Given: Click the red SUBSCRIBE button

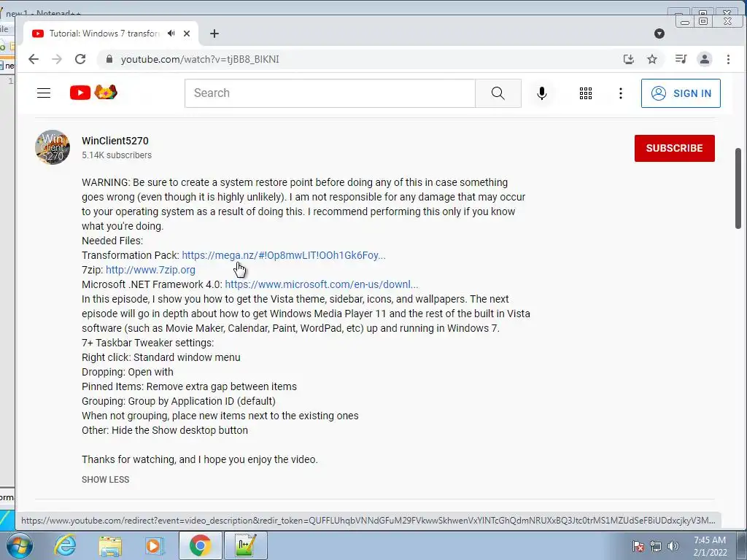Looking at the screenshot, I should pyautogui.click(x=674, y=148).
